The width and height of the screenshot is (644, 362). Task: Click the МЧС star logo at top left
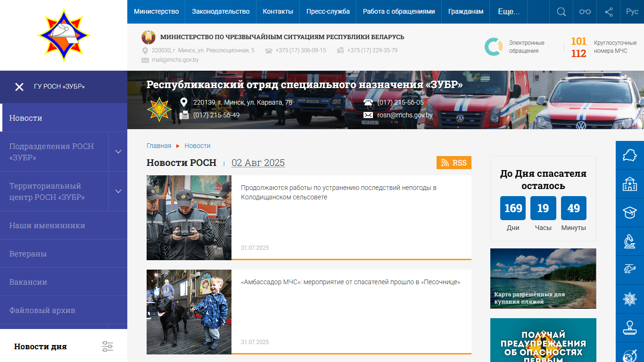pyautogui.click(x=64, y=35)
